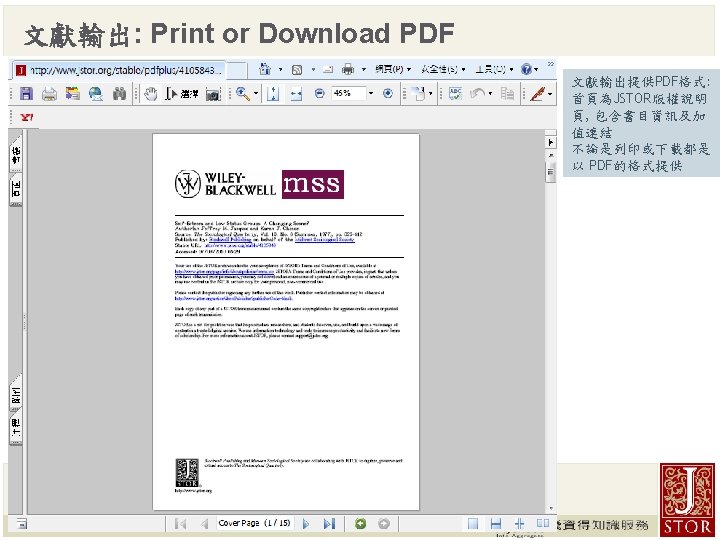The height and width of the screenshot is (540, 720).
Task: Click the Midwest Sociological Society link
Action: (325, 240)
